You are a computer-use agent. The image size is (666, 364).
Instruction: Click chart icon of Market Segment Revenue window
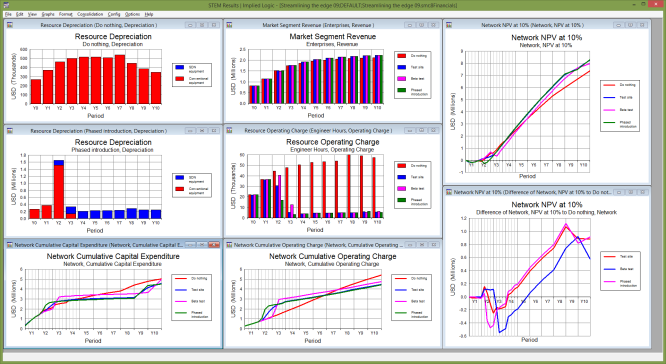pos(229,25)
